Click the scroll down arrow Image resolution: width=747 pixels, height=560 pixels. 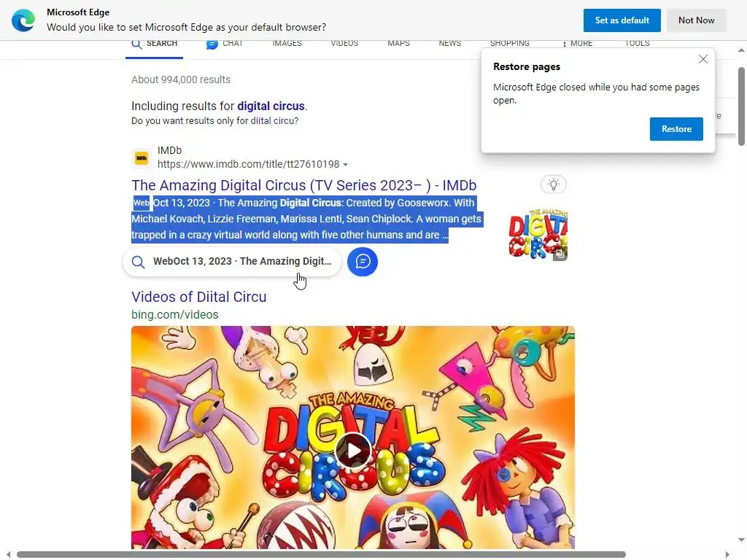click(741, 540)
